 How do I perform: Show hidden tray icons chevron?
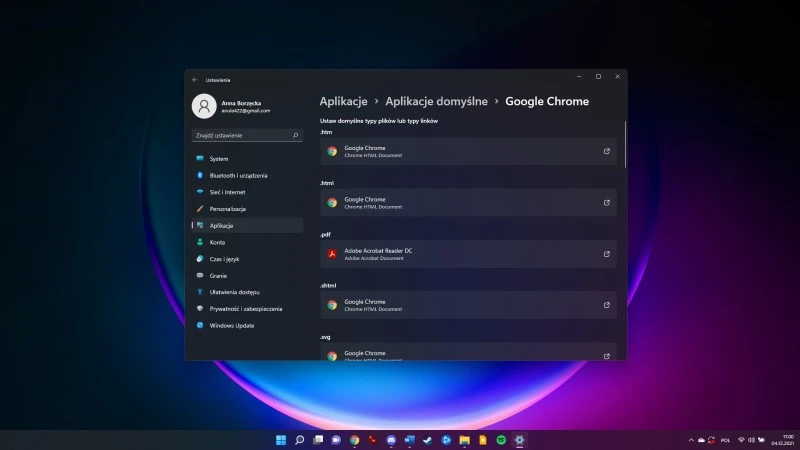click(x=691, y=440)
